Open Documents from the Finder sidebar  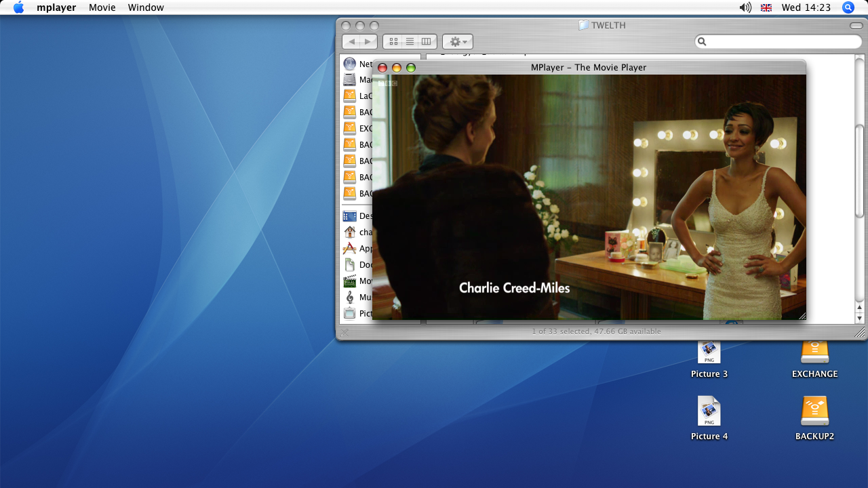pyautogui.click(x=358, y=264)
